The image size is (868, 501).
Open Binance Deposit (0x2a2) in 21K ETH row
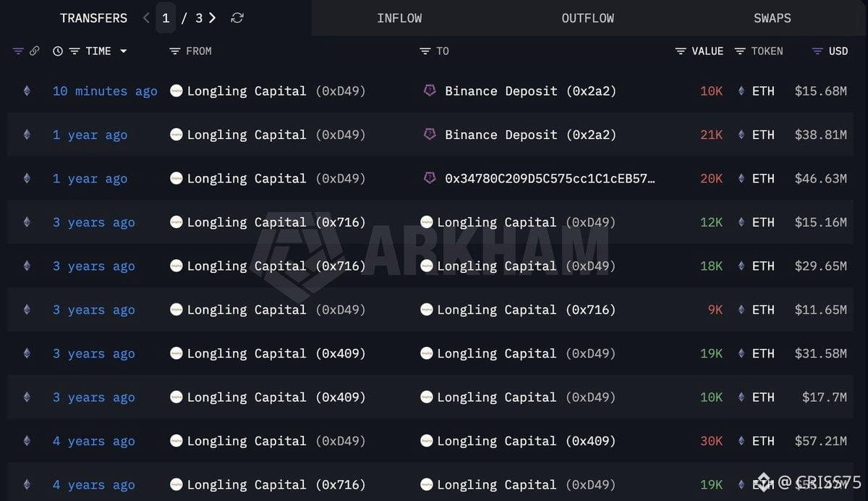530,135
